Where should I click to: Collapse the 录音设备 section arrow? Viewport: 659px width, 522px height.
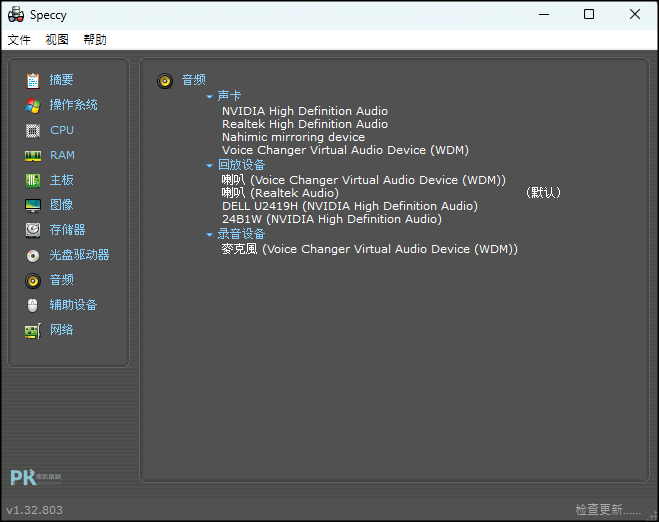pos(209,235)
